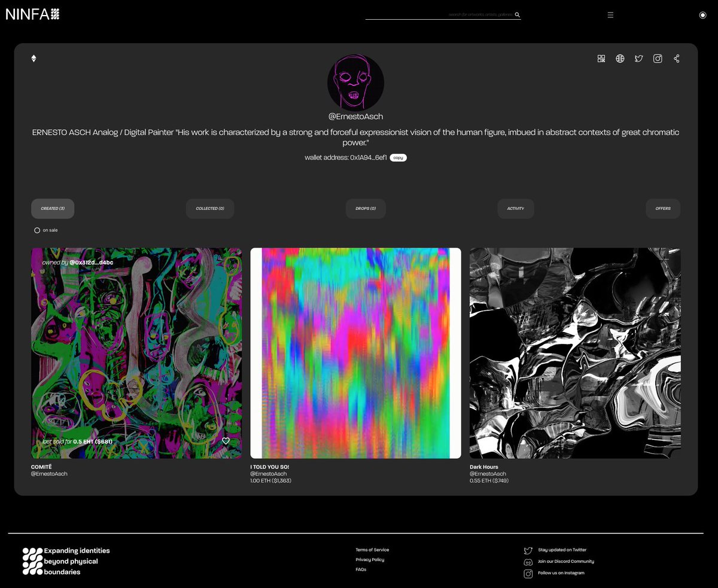The height and width of the screenshot is (588, 718).
Task: Click the footer Discord icon
Action: tap(528, 562)
